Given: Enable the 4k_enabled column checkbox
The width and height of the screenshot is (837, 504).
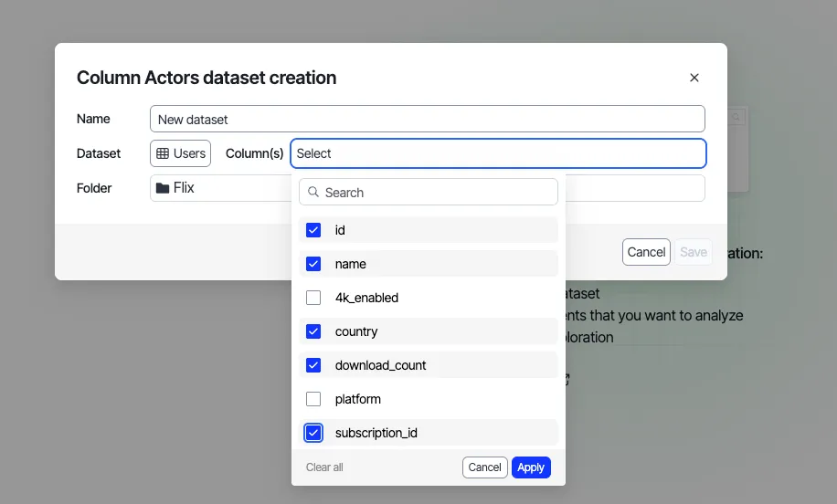Looking at the screenshot, I should pyautogui.click(x=313, y=298).
